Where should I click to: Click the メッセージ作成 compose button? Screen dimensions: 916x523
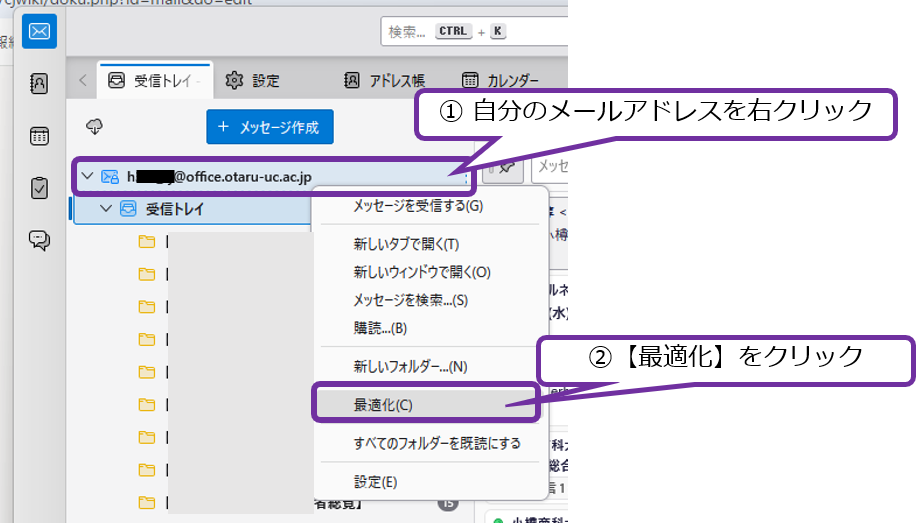pos(269,127)
